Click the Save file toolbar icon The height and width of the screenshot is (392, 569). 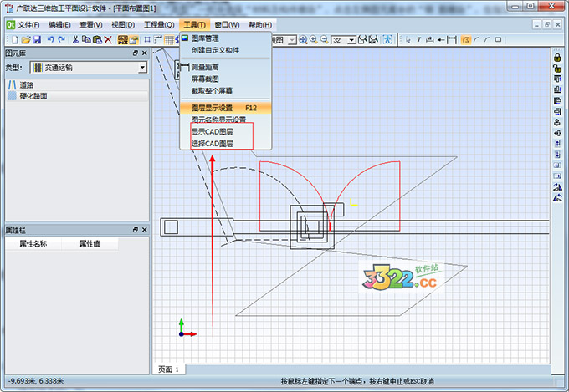tap(37, 39)
